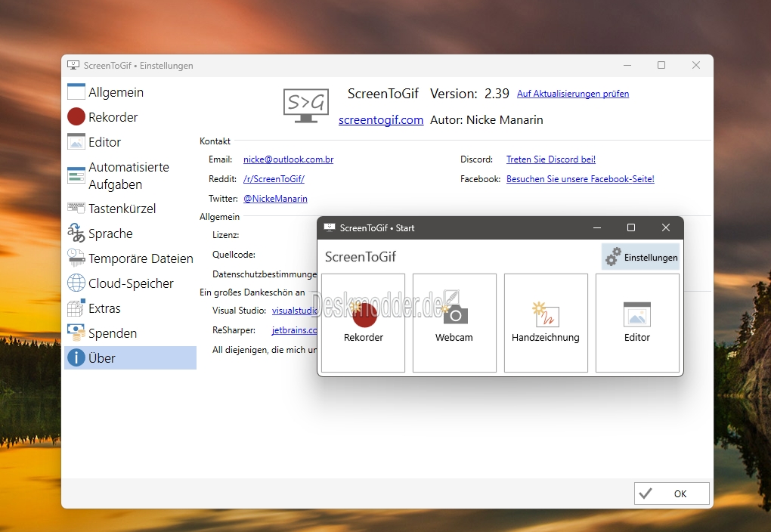Open the screentogif.com website link
The width and height of the screenshot is (771, 532).
point(381,120)
